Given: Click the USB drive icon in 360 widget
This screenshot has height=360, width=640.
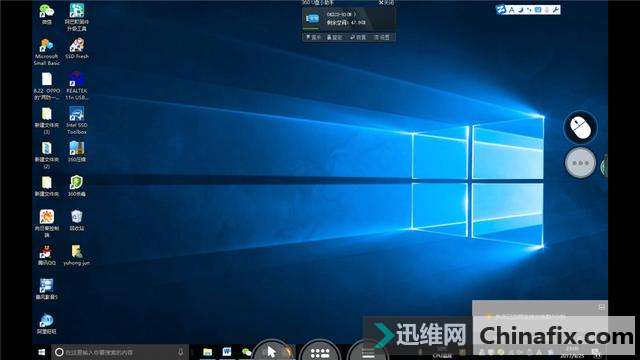Looking at the screenshot, I should tap(312, 18).
